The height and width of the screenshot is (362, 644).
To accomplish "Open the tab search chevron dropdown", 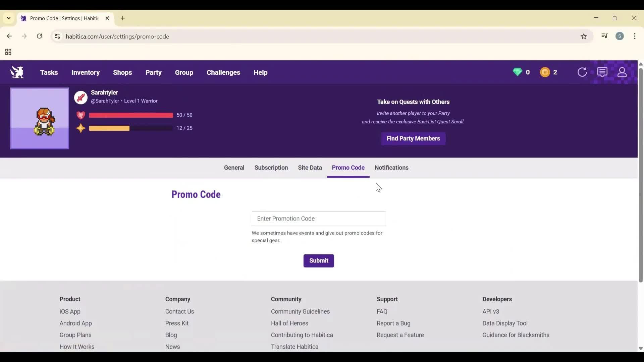I will click(x=8, y=18).
